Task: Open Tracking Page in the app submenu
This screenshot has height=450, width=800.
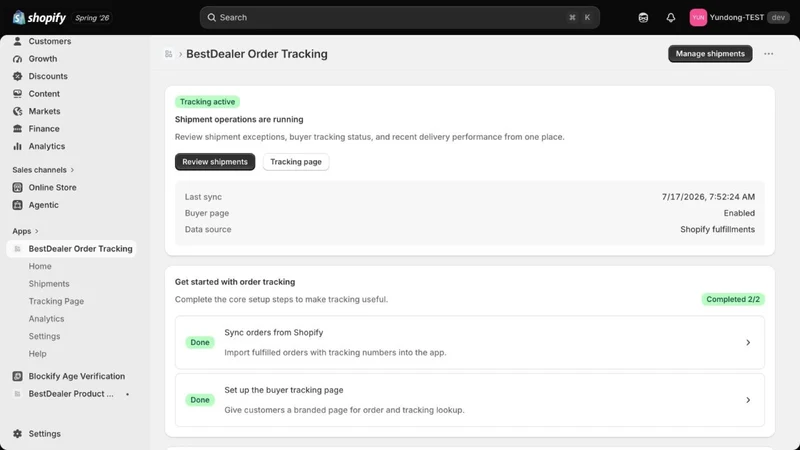Action: coord(56,301)
